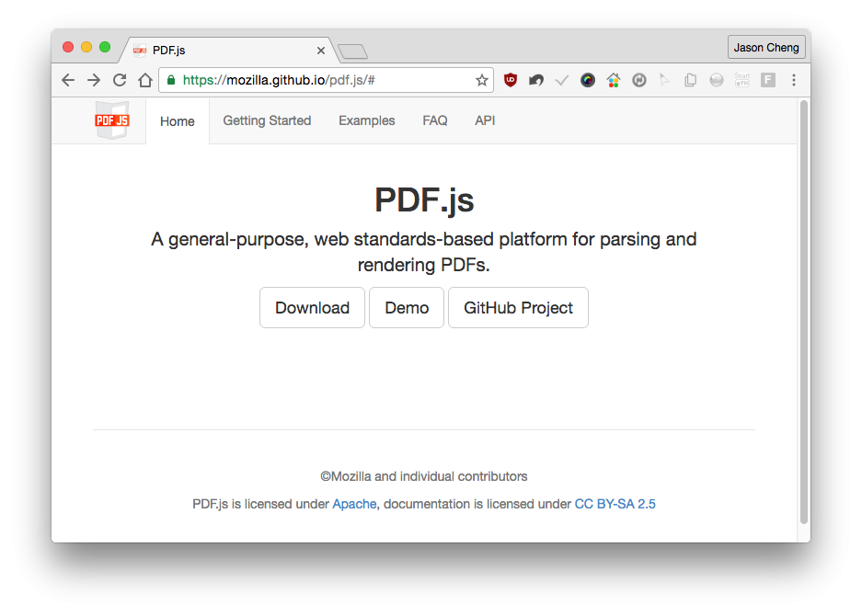Select the PDF.js browser tab

coord(228,51)
